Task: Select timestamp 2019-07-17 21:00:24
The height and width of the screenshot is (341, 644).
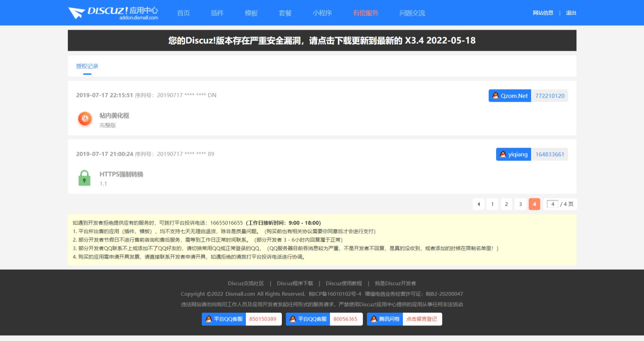Action: pyautogui.click(x=105, y=154)
